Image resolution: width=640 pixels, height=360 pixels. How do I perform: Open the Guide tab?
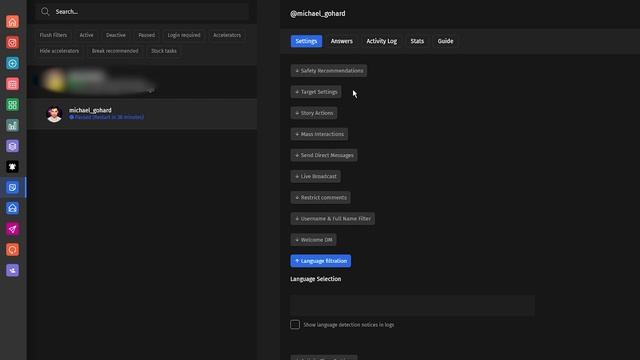pos(445,41)
